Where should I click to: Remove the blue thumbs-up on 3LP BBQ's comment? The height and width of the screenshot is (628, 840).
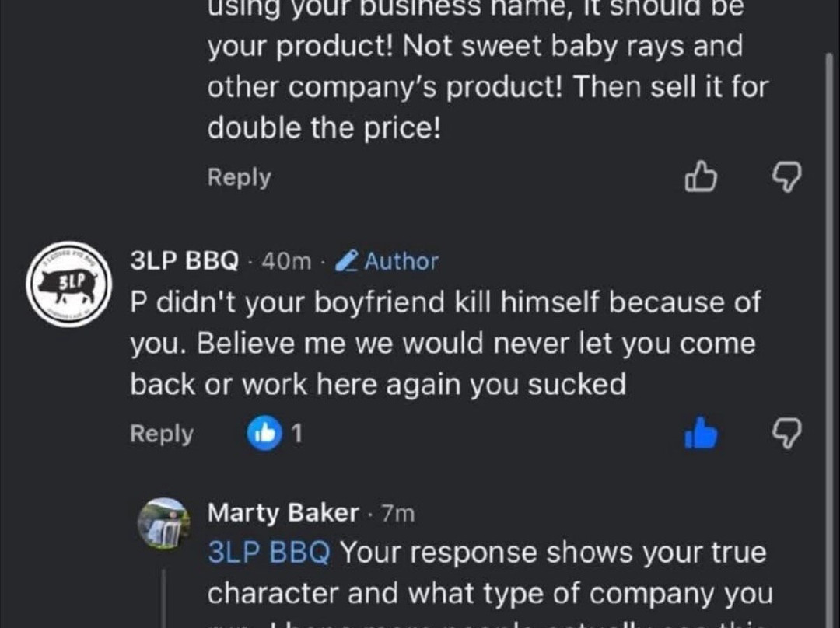700,434
